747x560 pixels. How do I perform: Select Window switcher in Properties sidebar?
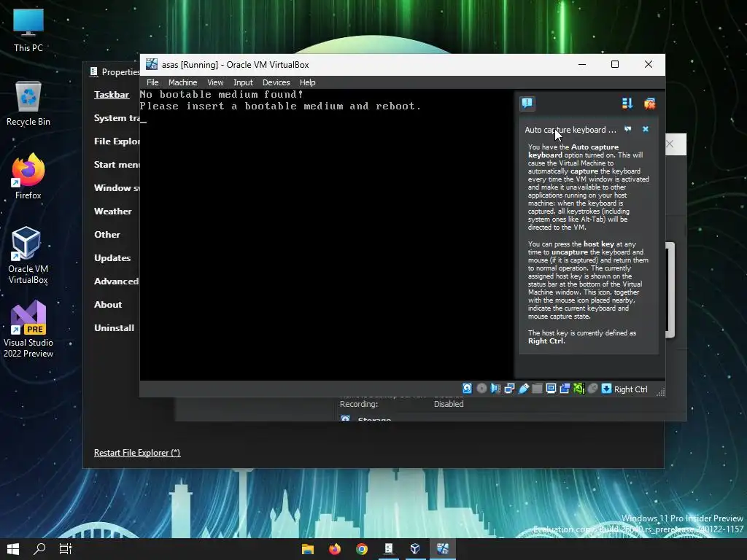[x=117, y=187]
